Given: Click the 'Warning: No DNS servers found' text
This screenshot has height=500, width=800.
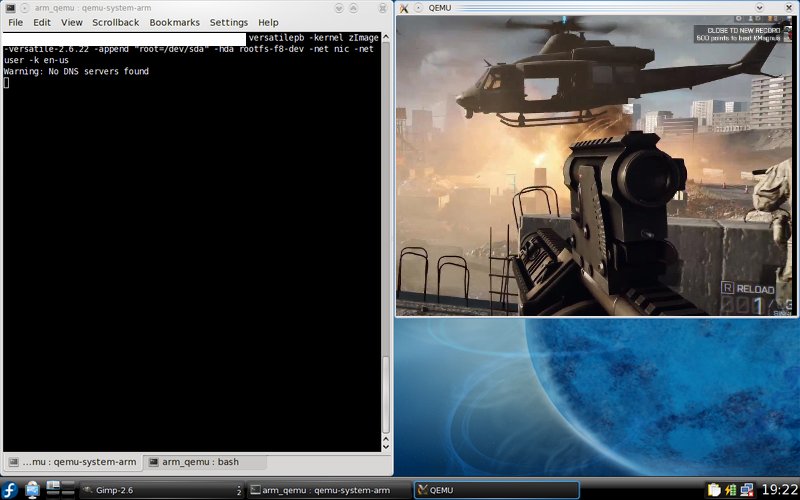Looking at the screenshot, I should click(x=76, y=71).
